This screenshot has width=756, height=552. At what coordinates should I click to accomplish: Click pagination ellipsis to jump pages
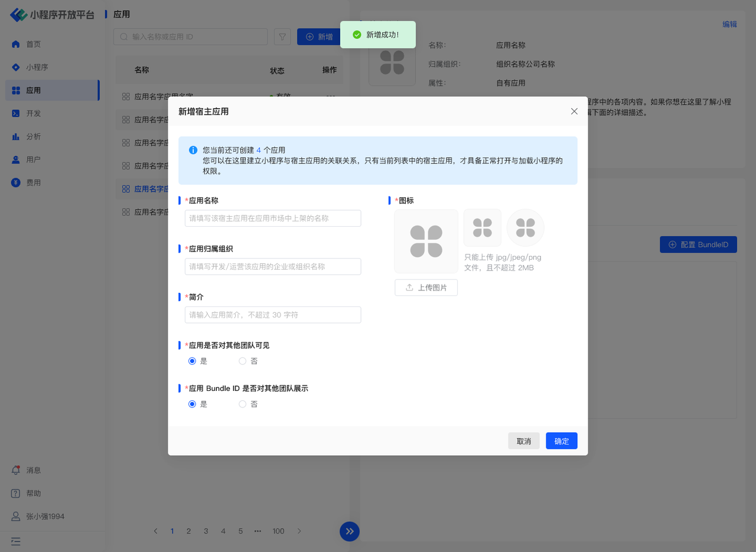tap(258, 531)
